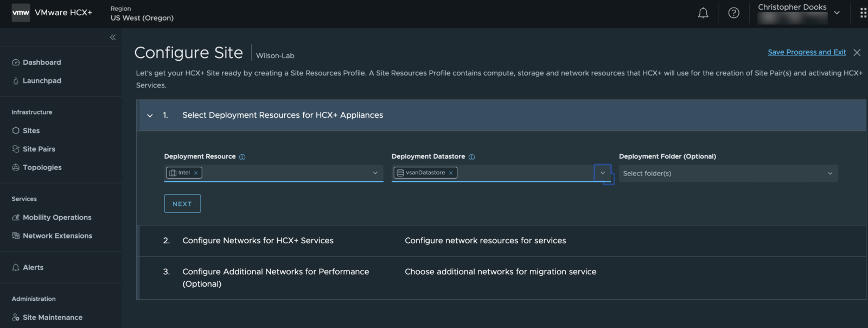Open the Select folder(s) dropdown
Viewport: 868px width, 328px height.
point(728,173)
